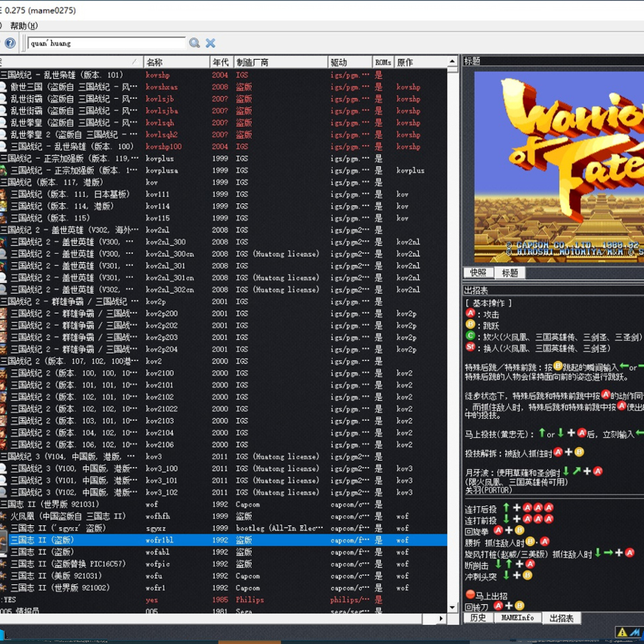
Task: Click the green icon on the kovplusa row
Action: coord(3,170)
